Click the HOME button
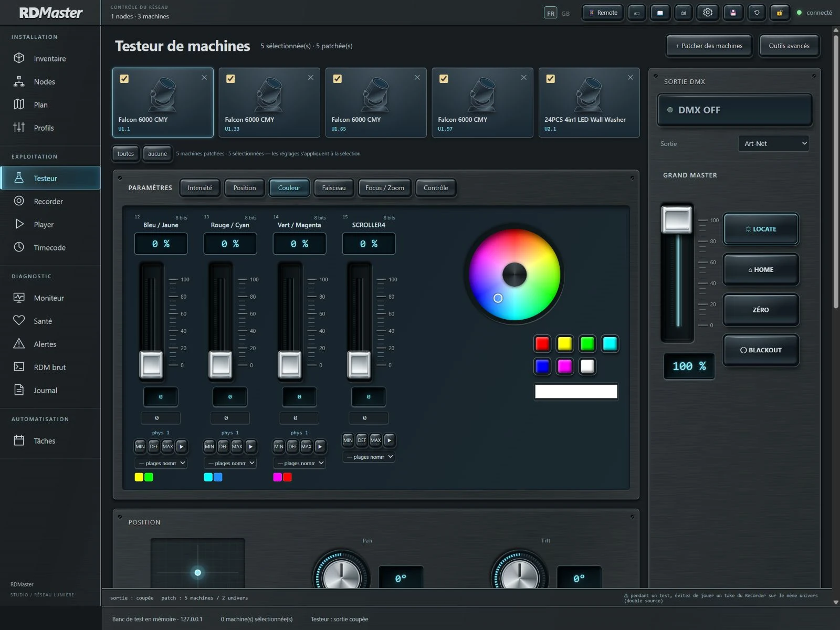The height and width of the screenshot is (630, 840). pyautogui.click(x=761, y=269)
